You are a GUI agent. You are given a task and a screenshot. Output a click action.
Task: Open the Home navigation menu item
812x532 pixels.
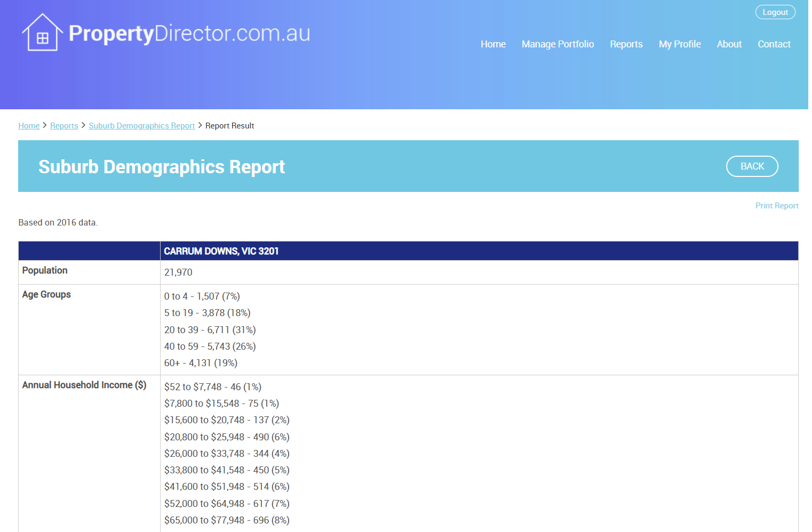click(493, 44)
